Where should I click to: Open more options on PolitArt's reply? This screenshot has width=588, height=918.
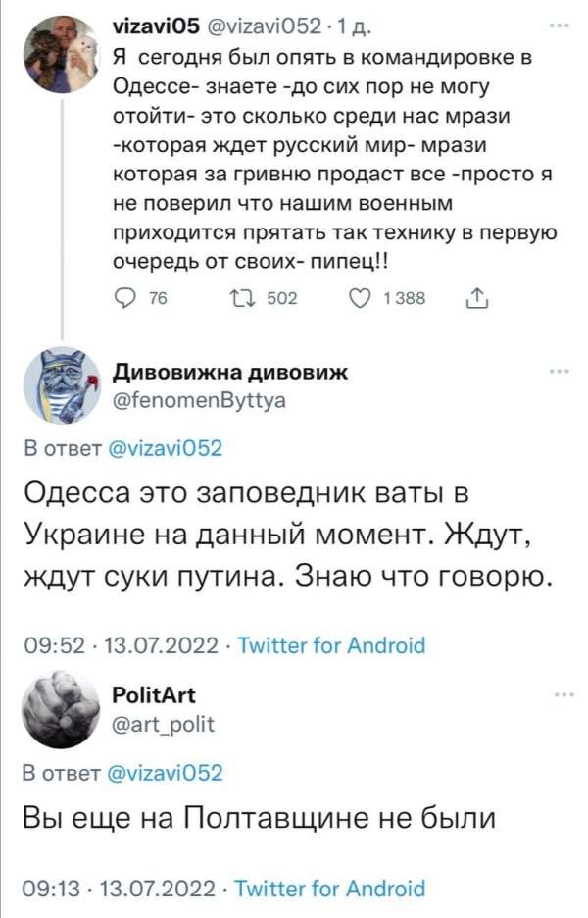pyautogui.click(x=561, y=694)
